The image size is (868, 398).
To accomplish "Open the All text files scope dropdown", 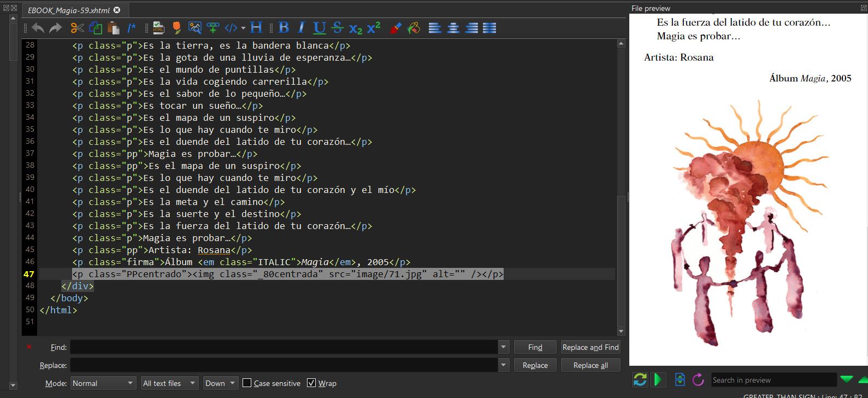I will click(169, 383).
